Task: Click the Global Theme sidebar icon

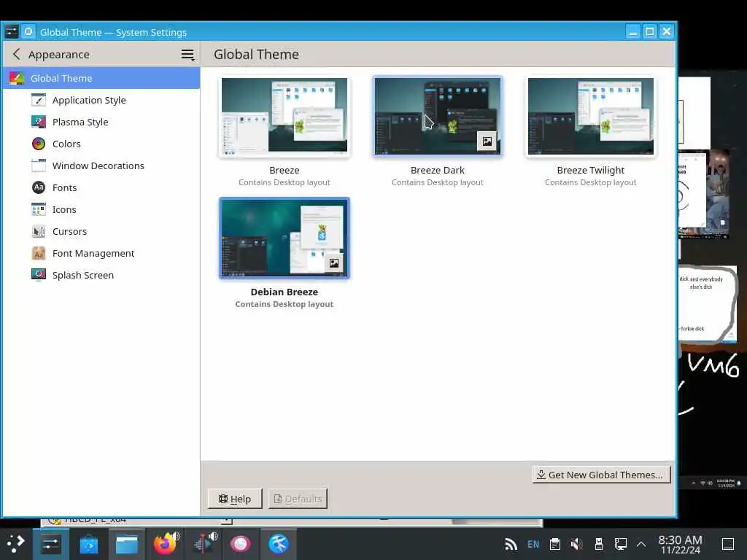Action: [16, 78]
